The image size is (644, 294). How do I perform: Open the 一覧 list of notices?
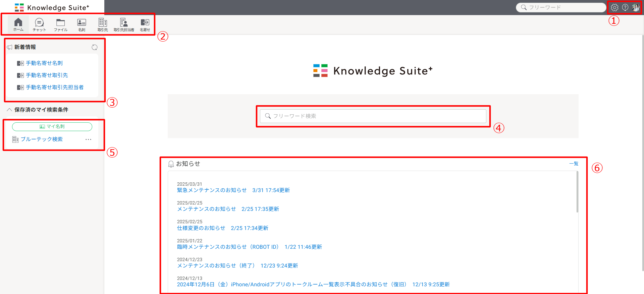[x=574, y=164]
